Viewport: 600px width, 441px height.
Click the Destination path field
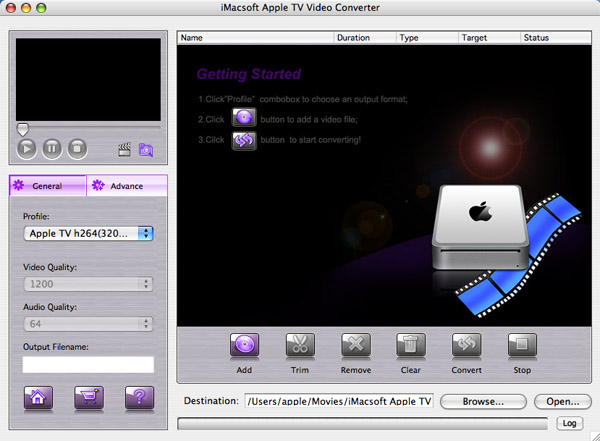[339, 401]
